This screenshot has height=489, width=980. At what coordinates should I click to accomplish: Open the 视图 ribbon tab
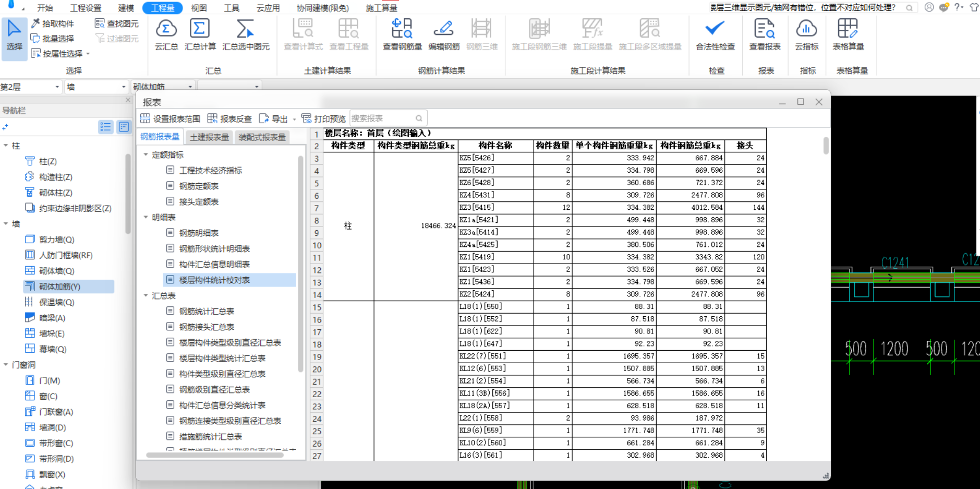point(199,8)
